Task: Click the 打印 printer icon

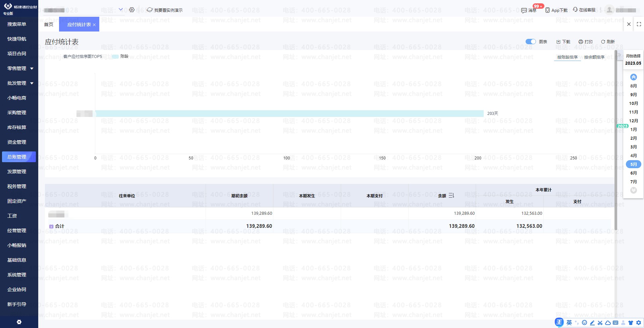Action: click(x=581, y=42)
